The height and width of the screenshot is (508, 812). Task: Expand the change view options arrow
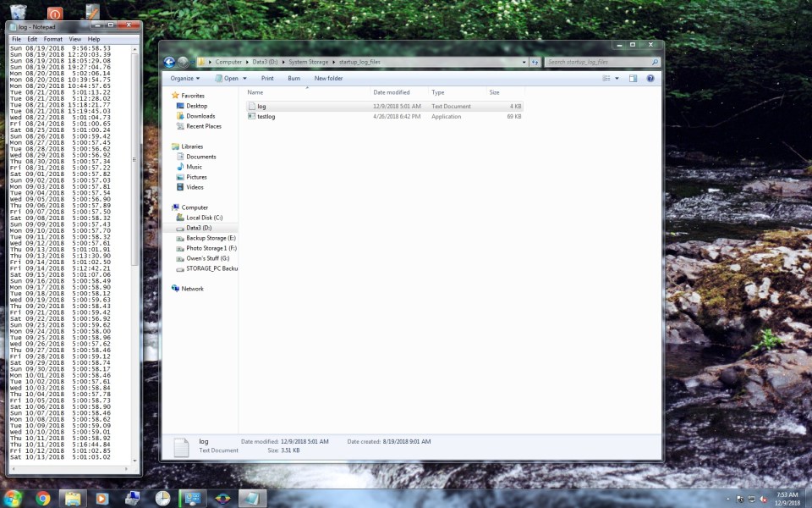tap(617, 79)
